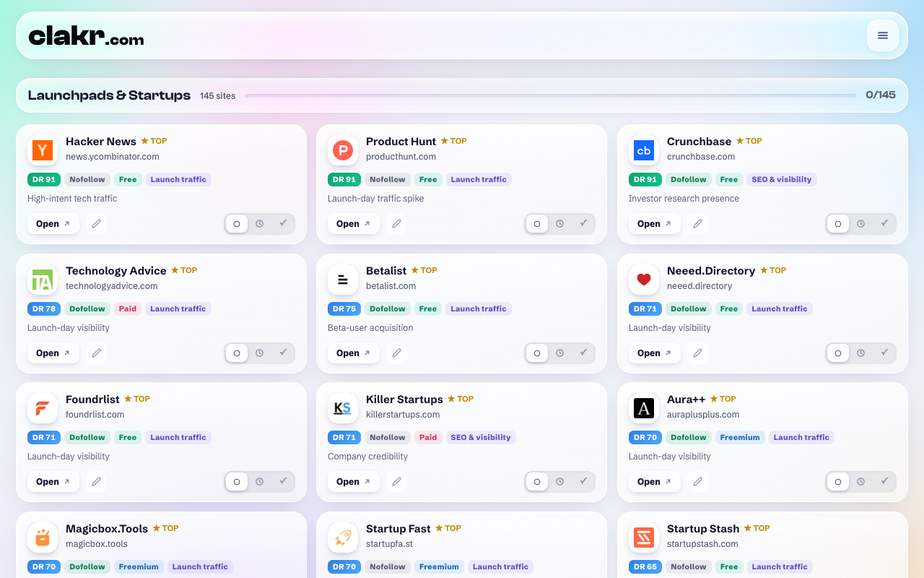
Task: Click the TOP star badge on Neeed.Directory
Action: tap(773, 270)
